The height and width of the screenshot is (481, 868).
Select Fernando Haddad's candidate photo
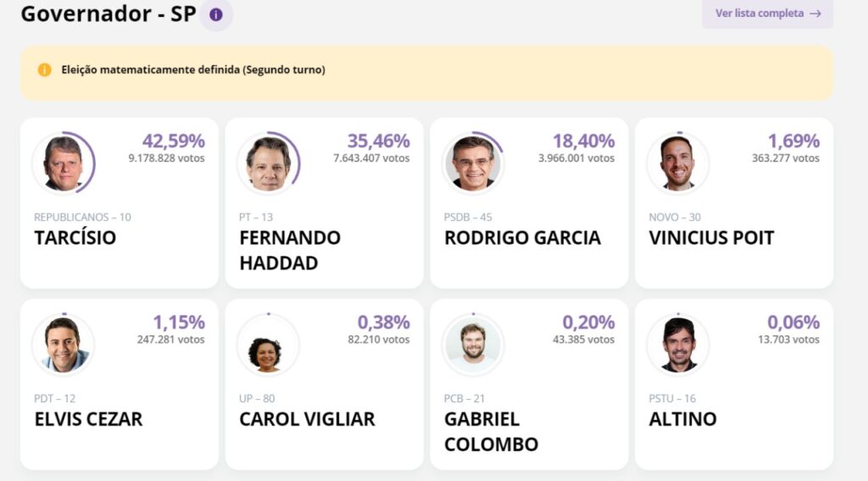pos(269,163)
